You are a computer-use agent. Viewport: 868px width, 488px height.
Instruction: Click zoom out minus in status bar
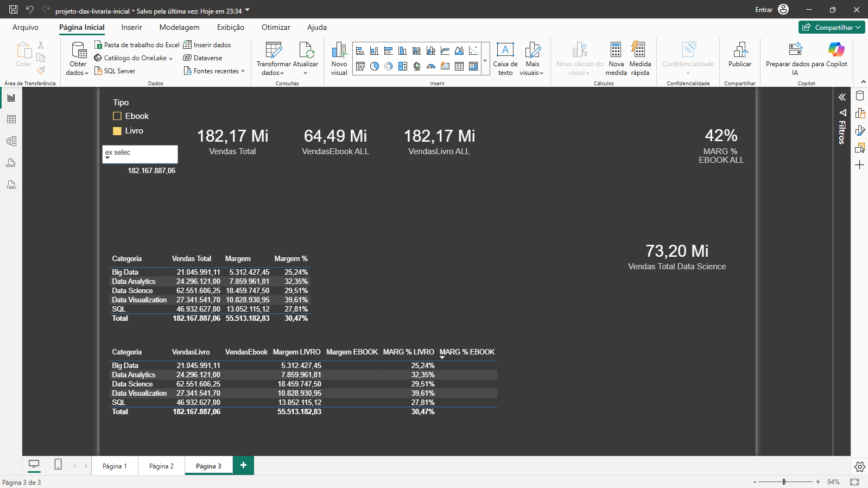pos(755,482)
